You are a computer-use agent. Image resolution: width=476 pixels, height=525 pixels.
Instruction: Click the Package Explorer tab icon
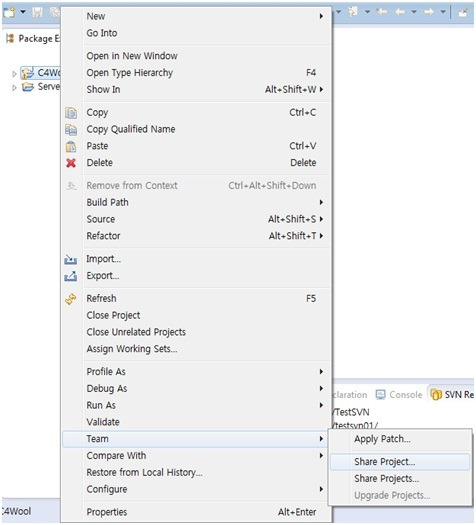coord(10,39)
